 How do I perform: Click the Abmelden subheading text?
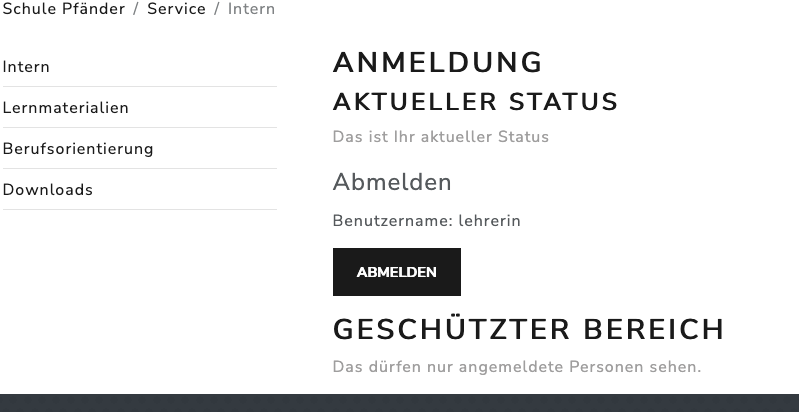click(x=392, y=182)
